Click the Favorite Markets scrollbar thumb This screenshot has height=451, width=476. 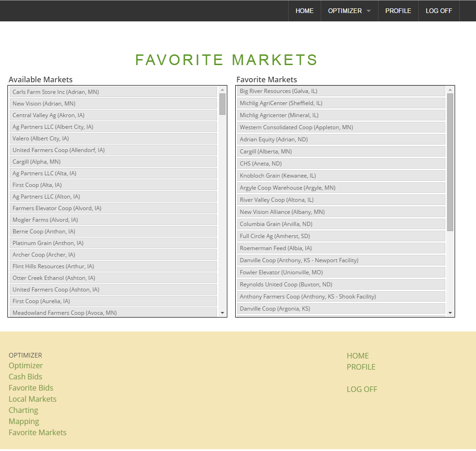pos(450,162)
